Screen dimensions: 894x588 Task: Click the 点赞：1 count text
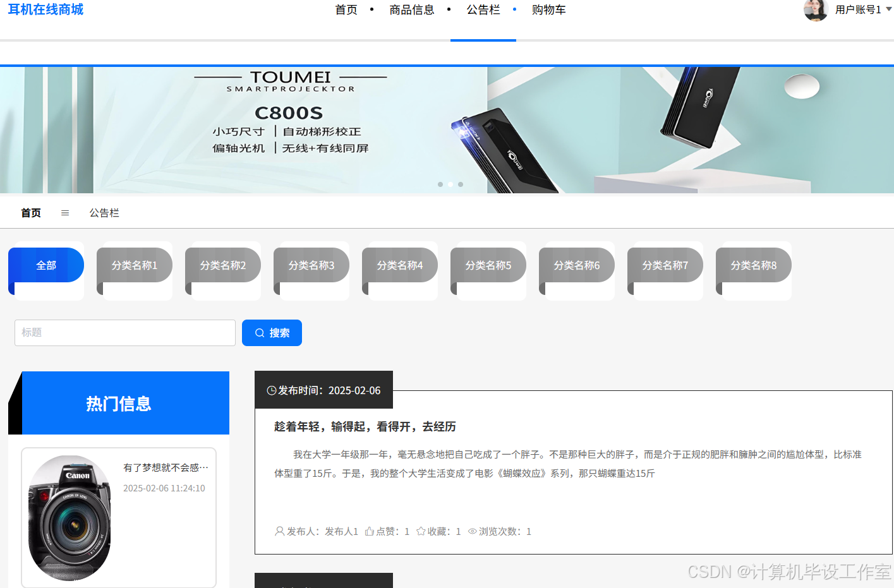click(393, 531)
